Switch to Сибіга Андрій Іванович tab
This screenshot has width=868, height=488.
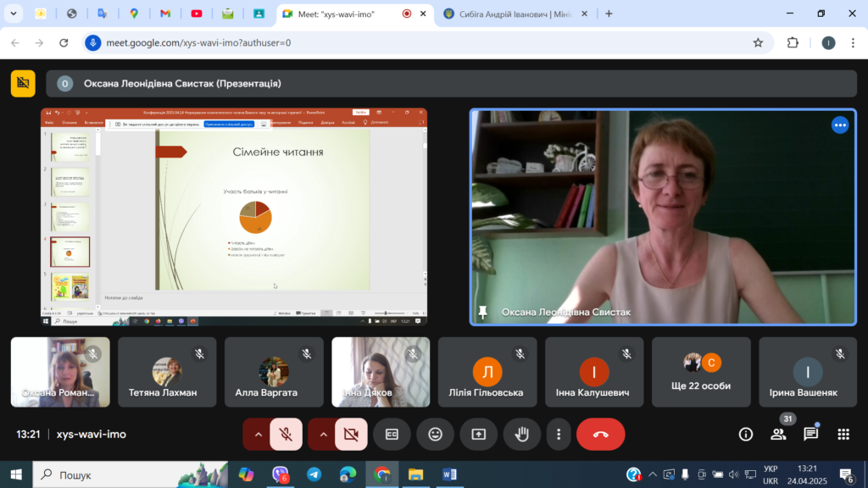point(509,14)
